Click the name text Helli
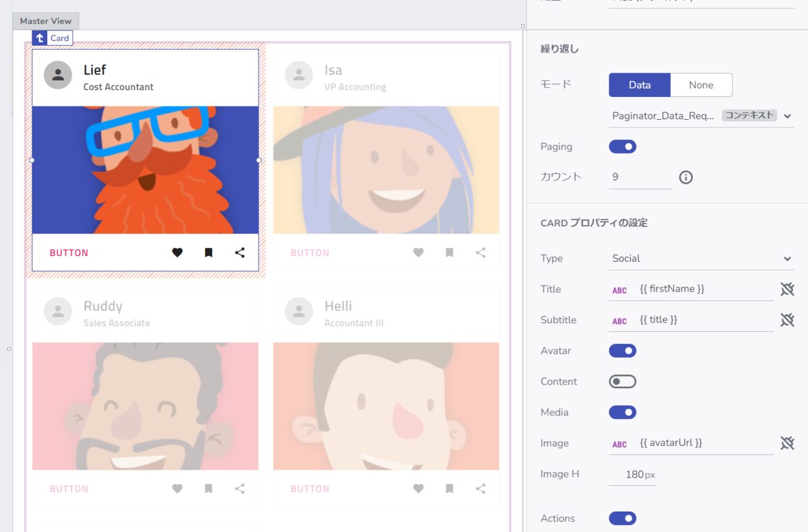Image resolution: width=808 pixels, height=532 pixels. [x=339, y=306]
